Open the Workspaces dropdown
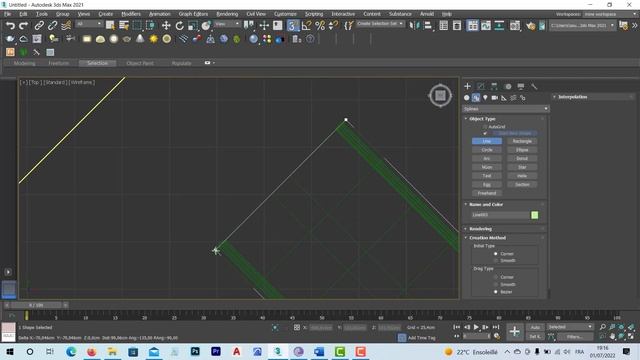Image resolution: width=640 pixels, height=360 pixels. [x=610, y=14]
